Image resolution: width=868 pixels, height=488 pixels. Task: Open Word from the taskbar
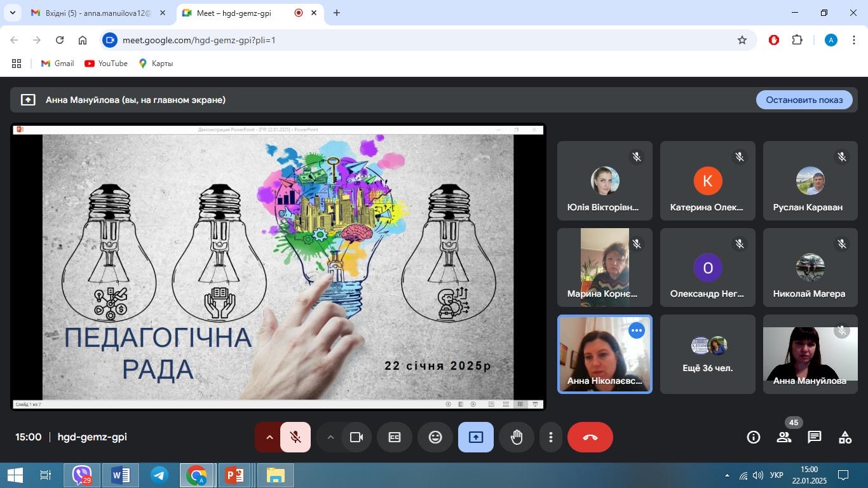(x=121, y=475)
